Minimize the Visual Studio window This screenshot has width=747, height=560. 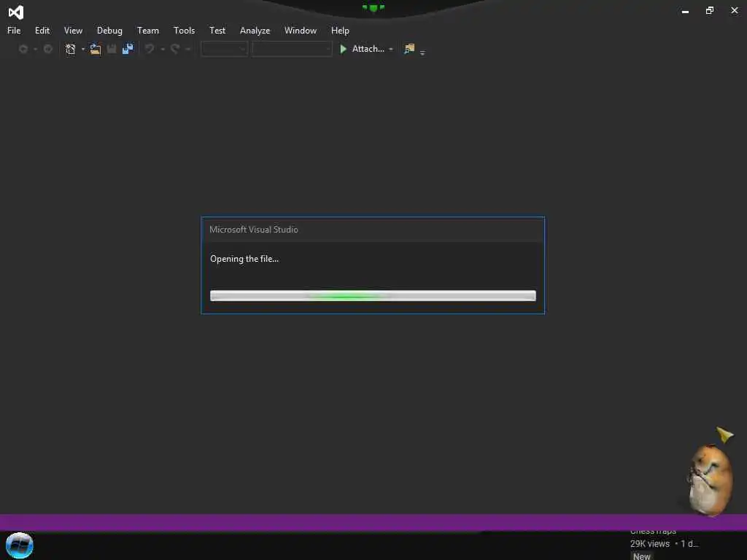685,11
